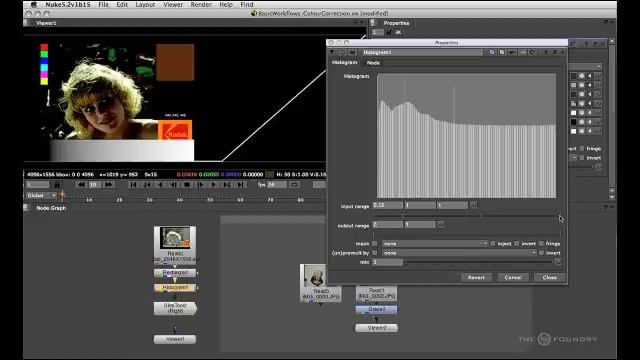The width and height of the screenshot is (640, 360).
Task: Toggle the invert checkbox in the mask row
Action: coord(517,244)
